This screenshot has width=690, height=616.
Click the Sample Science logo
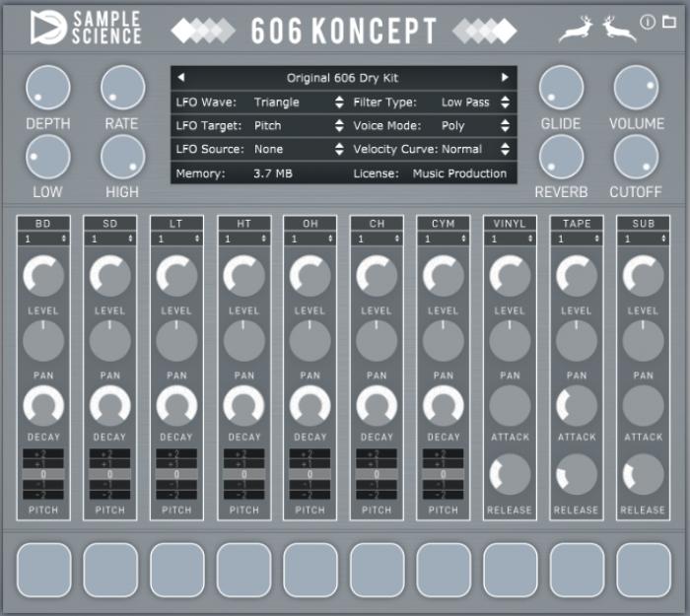click(86, 28)
